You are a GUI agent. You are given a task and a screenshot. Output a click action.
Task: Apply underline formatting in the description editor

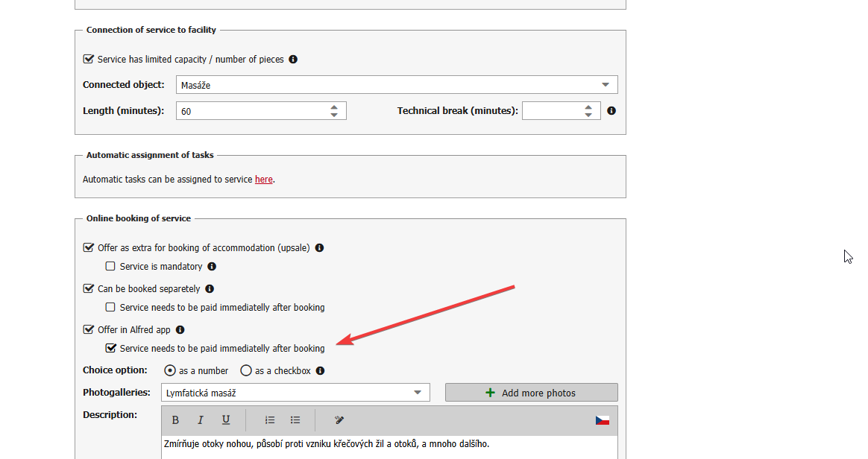click(226, 420)
